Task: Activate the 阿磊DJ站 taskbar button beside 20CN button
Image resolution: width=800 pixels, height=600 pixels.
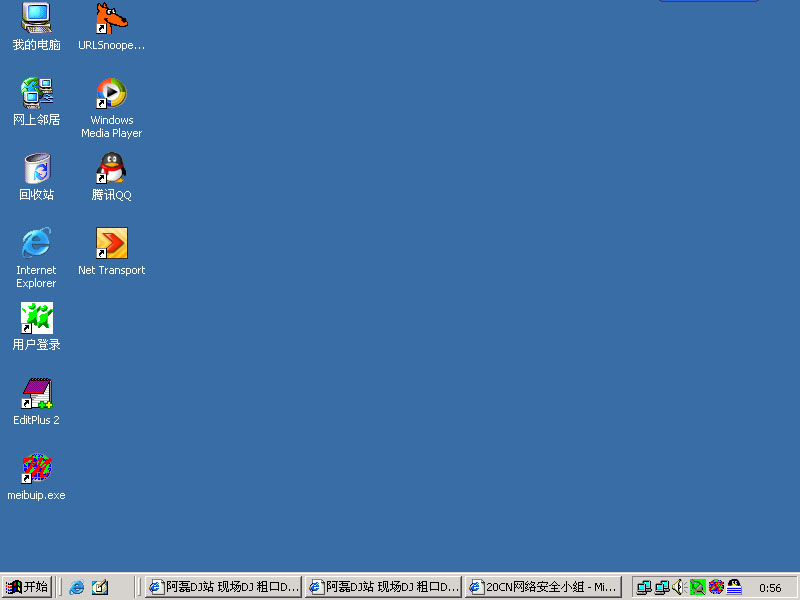Action: tap(384, 587)
